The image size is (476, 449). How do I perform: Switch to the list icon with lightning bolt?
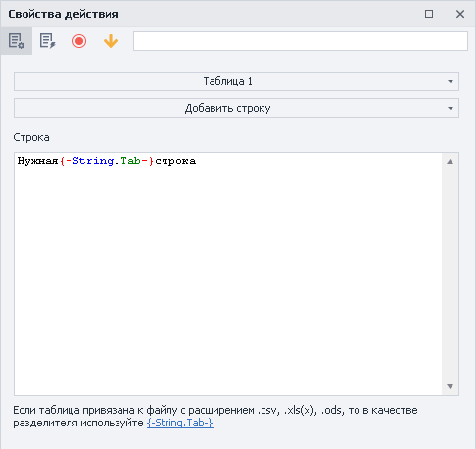(47, 41)
